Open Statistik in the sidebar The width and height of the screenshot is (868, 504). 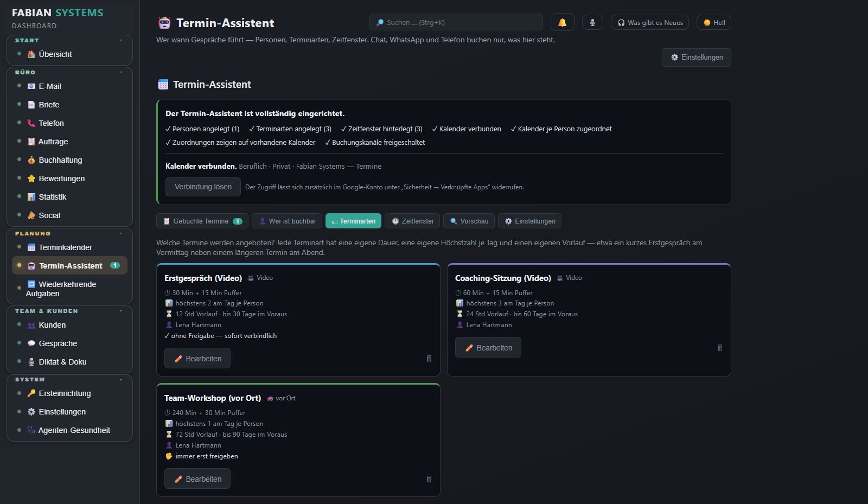tap(69, 197)
